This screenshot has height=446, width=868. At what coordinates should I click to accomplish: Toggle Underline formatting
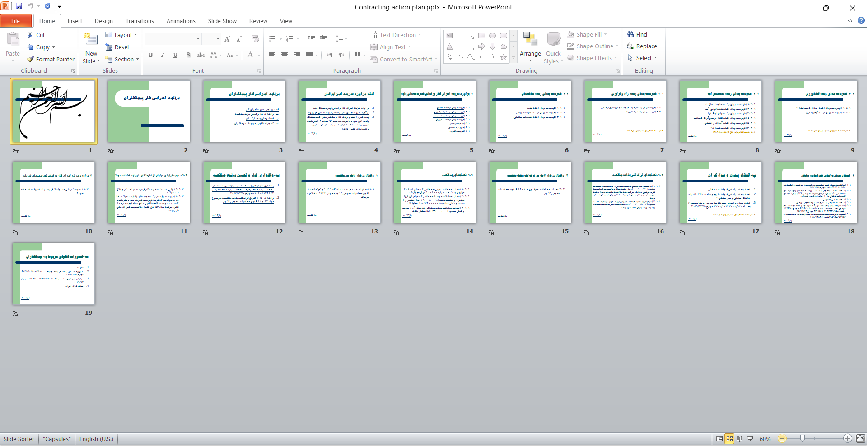click(x=175, y=55)
